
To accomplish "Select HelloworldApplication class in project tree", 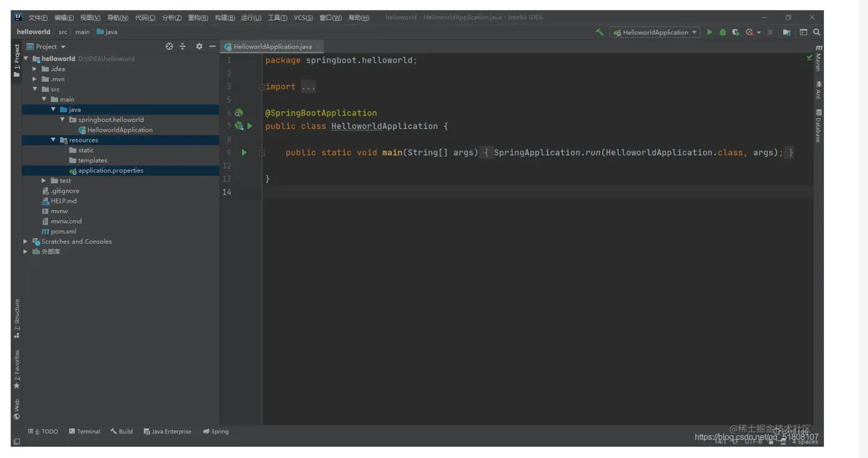I will [120, 130].
